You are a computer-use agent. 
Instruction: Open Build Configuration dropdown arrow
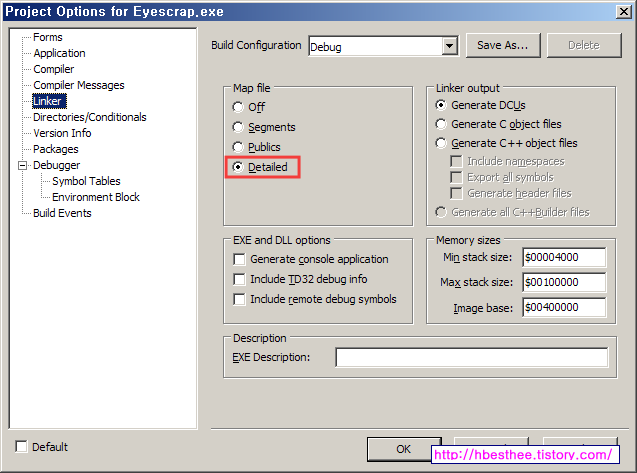point(449,46)
